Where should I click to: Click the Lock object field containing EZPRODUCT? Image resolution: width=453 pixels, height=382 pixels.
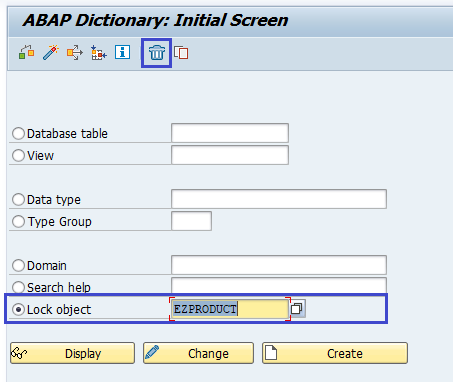pyautogui.click(x=230, y=309)
